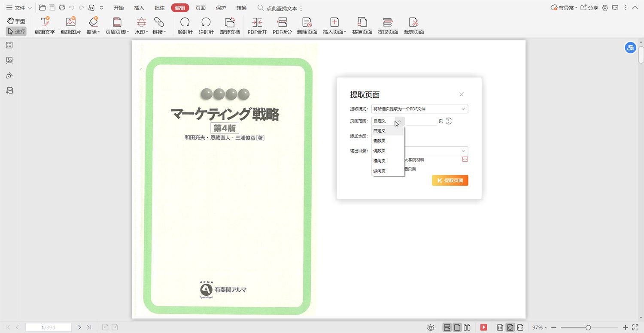
Task: Open the feedback message icon
Action: [615, 8]
